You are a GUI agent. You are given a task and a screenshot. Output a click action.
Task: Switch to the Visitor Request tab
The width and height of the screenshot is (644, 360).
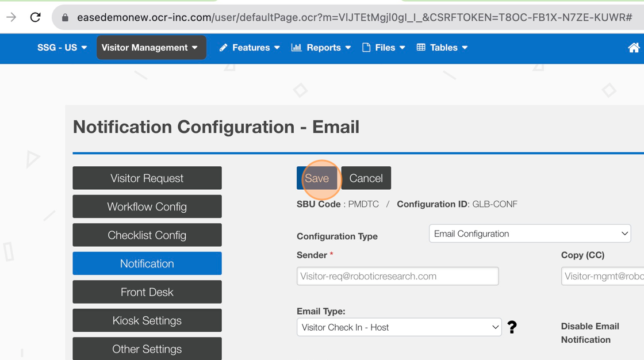[147, 178]
